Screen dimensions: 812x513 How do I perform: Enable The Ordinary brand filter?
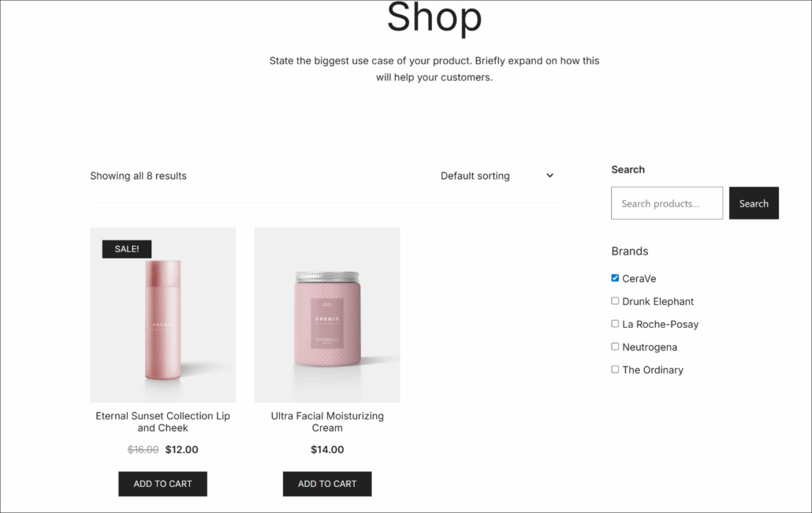coord(615,369)
